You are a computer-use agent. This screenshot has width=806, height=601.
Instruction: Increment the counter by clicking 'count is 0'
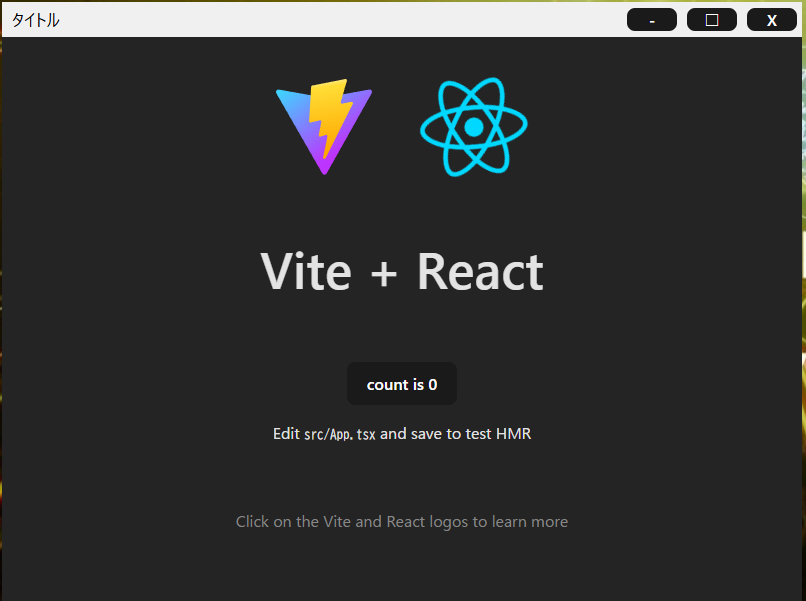(402, 384)
